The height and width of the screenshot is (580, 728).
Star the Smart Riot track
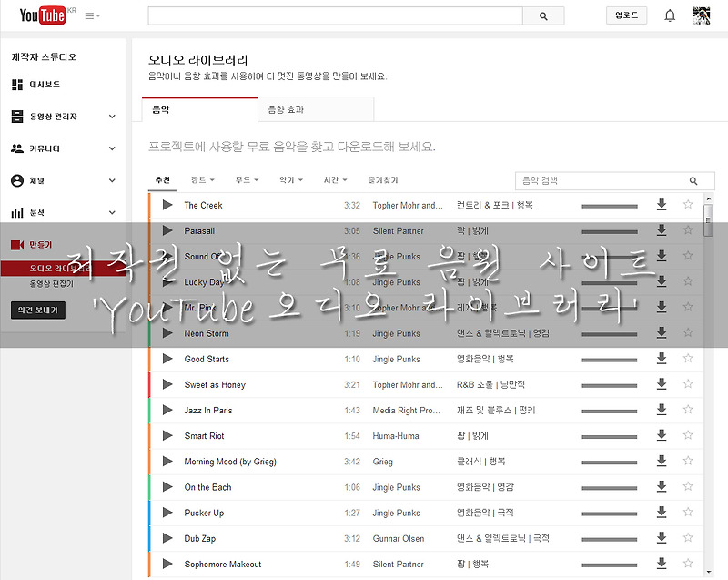point(688,434)
